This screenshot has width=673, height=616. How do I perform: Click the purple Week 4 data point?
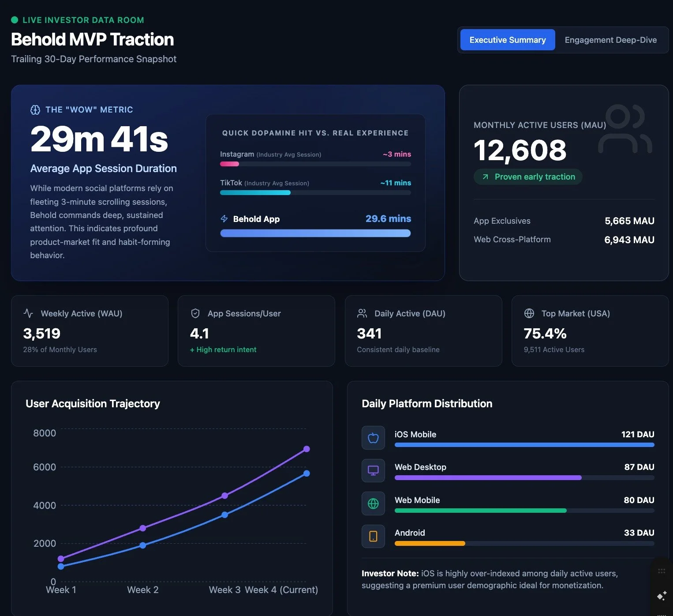click(307, 449)
